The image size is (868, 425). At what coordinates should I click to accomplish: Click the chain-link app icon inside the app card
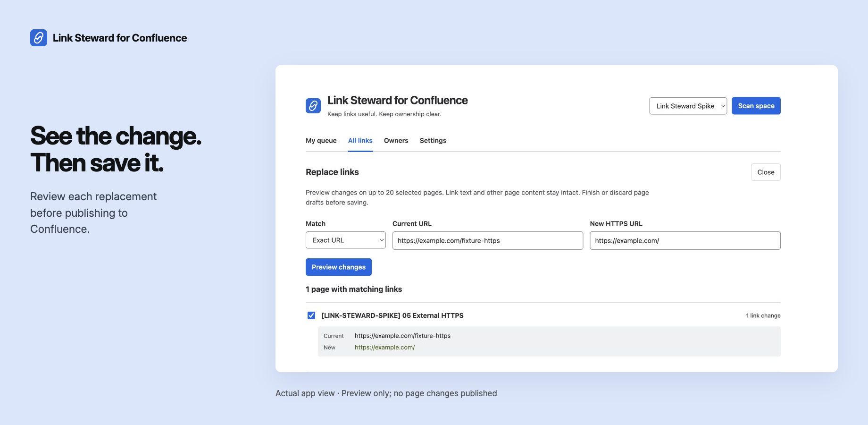(x=313, y=106)
